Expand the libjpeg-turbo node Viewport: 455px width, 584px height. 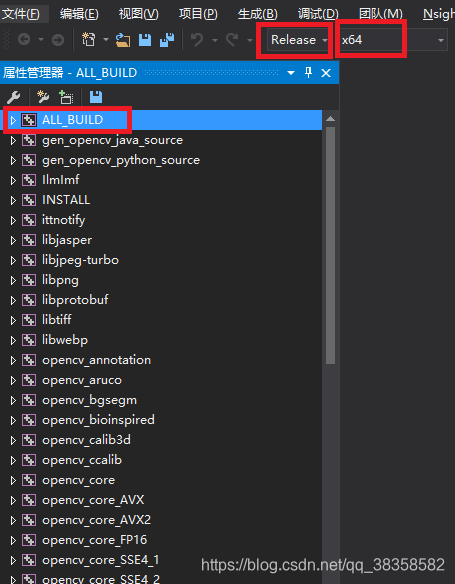[13, 260]
